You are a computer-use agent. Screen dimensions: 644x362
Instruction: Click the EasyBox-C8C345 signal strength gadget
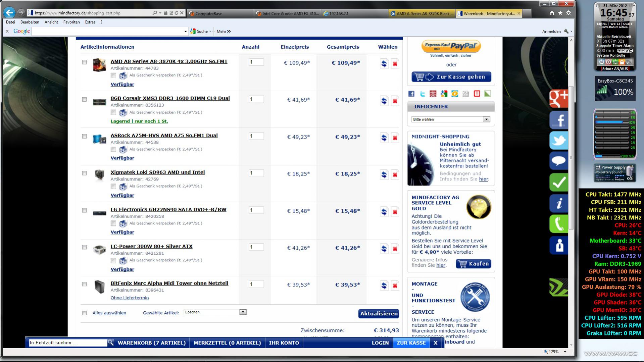[615, 88]
